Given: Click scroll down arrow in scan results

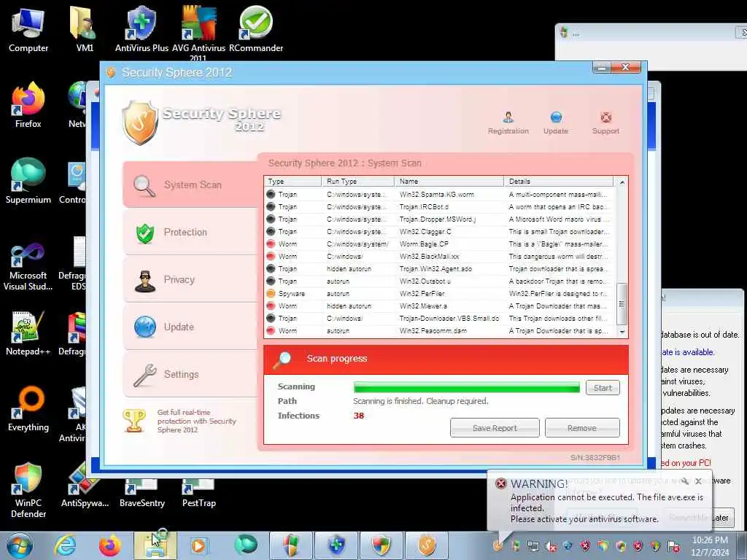Looking at the screenshot, I should pos(622,332).
